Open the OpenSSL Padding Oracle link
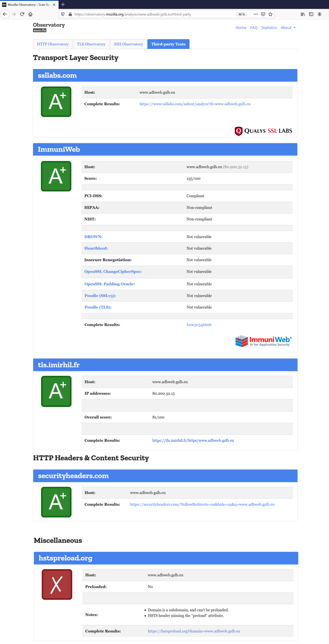The width and height of the screenshot is (329, 644). 110,284
